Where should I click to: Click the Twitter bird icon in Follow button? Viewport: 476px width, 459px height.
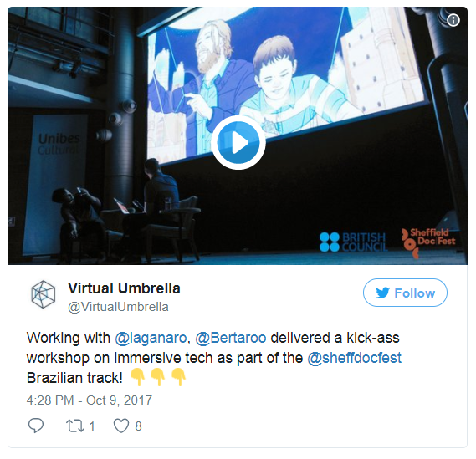[x=382, y=293]
